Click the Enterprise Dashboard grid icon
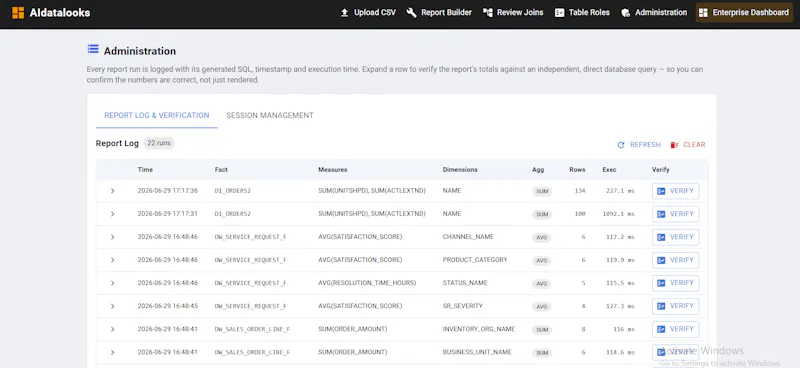 coord(703,13)
